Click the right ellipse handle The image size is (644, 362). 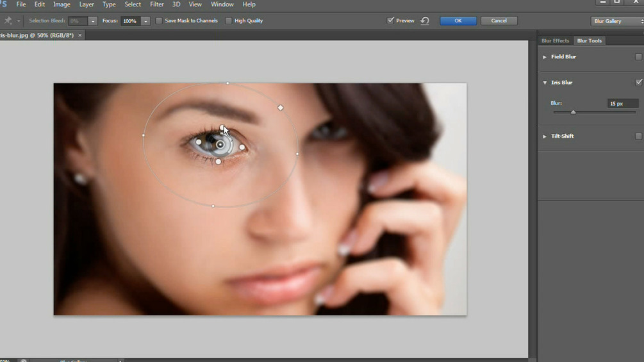297,154
